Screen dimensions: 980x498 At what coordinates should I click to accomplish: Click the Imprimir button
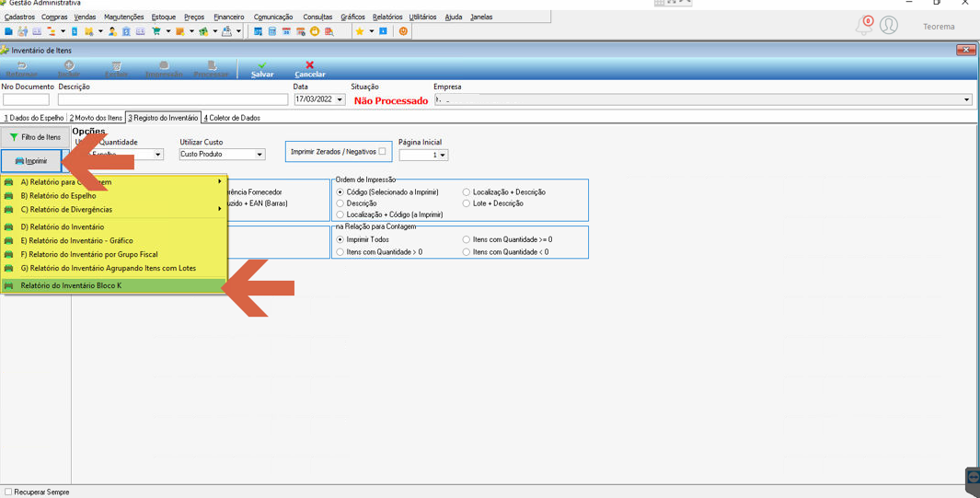tap(31, 160)
